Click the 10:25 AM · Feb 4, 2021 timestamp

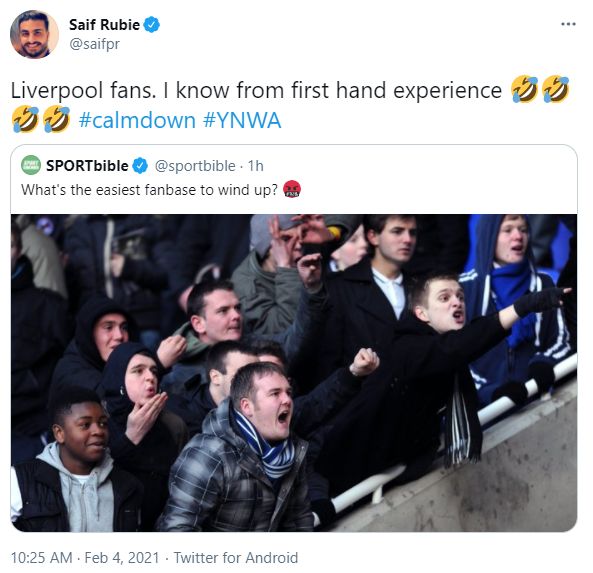point(85,557)
